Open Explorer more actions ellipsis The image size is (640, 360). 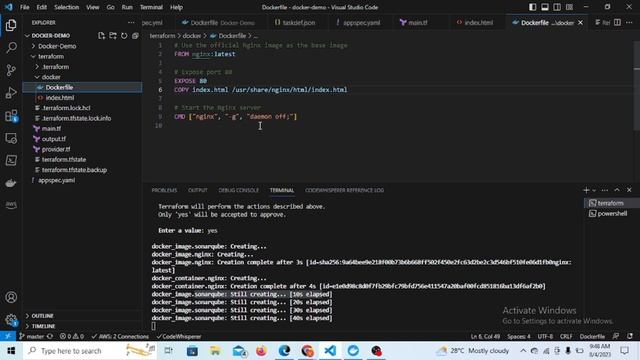pyautogui.click(x=131, y=22)
